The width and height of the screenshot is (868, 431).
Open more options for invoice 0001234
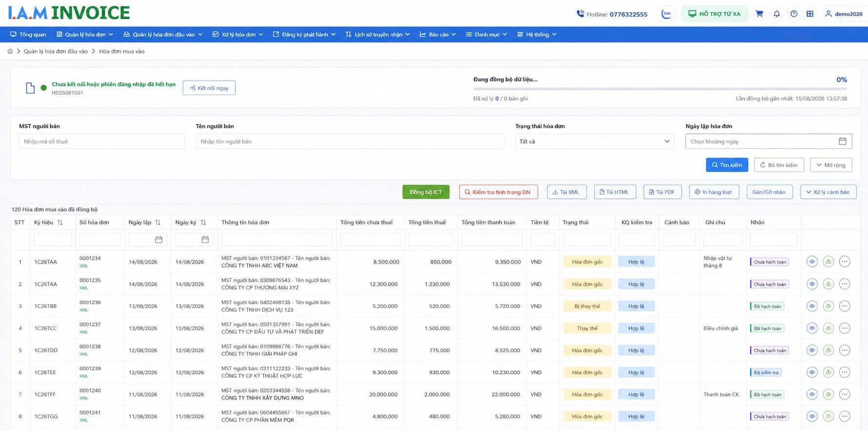(845, 262)
